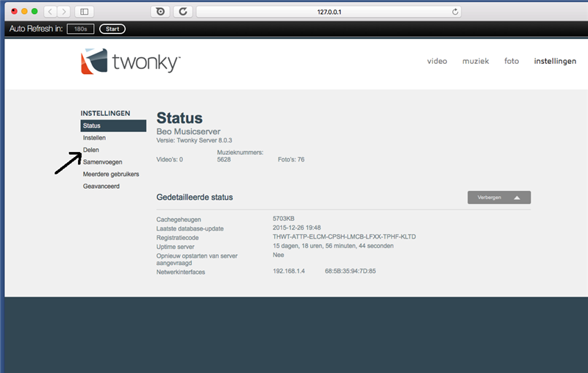Click the 192.168.1.4 IP address
Screen dimensions: 588x373
pyautogui.click(x=289, y=271)
